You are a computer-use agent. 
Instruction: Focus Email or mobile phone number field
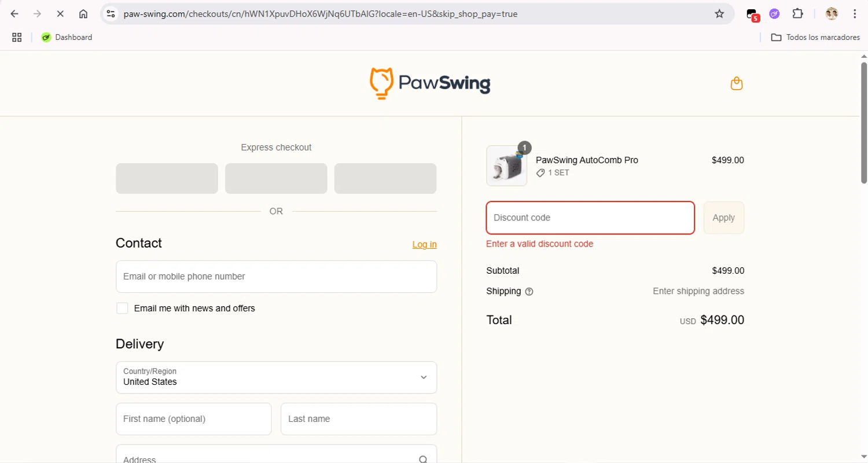click(277, 277)
